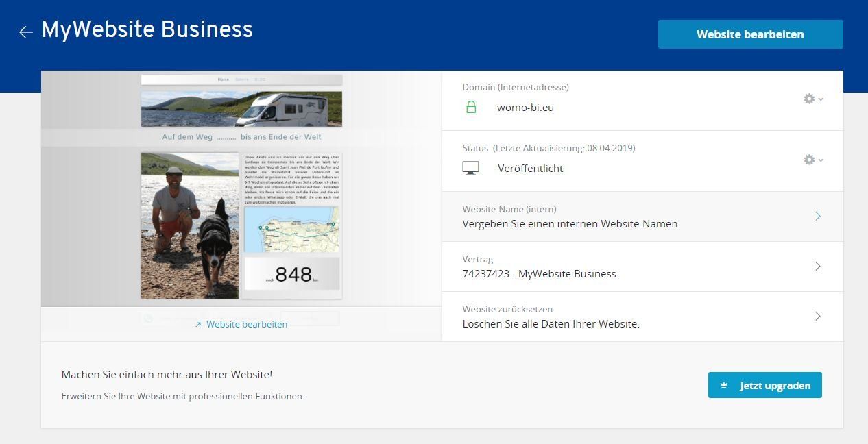Click the blue Website bearbeiten button
The image size is (868, 444).
coord(750,34)
